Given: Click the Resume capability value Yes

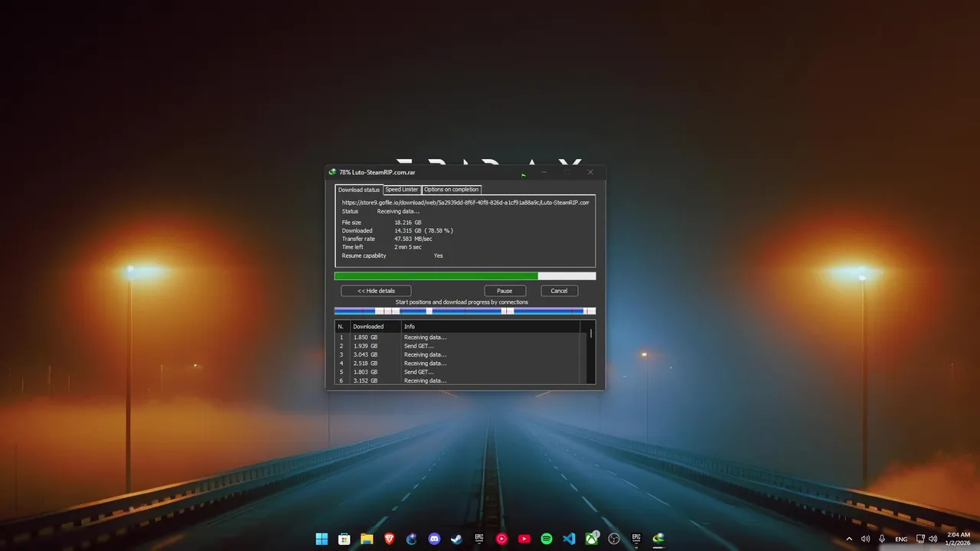Looking at the screenshot, I should coord(438,256).
